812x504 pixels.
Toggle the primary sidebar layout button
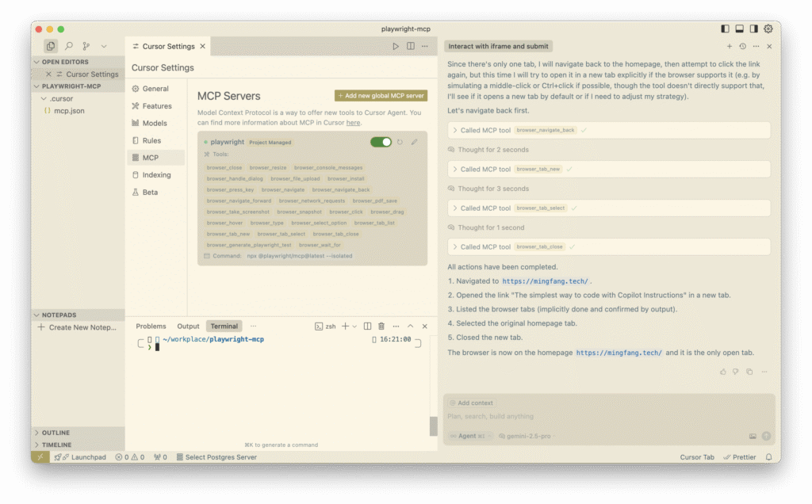click(725, 29)
